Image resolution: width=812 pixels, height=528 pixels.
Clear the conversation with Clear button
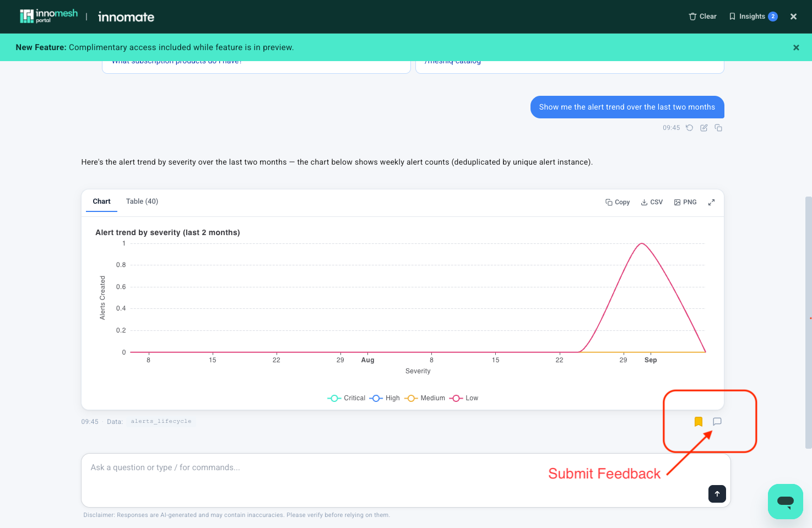pyautogui.click(x=702, y=17)
